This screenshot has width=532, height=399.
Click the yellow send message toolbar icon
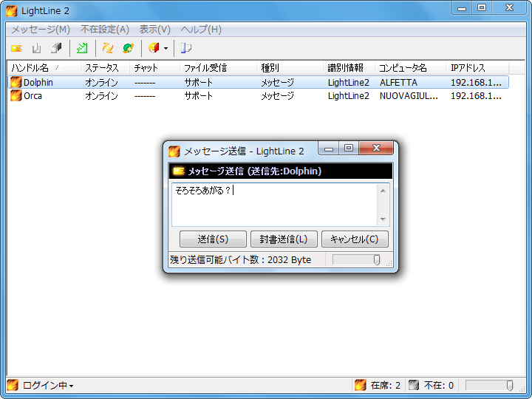point(16,48)
